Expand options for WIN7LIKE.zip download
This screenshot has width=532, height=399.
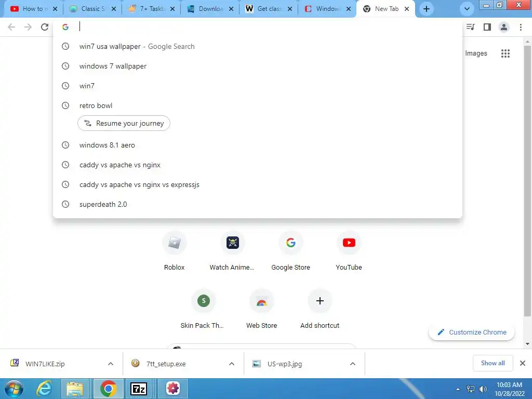coord(111,364)
